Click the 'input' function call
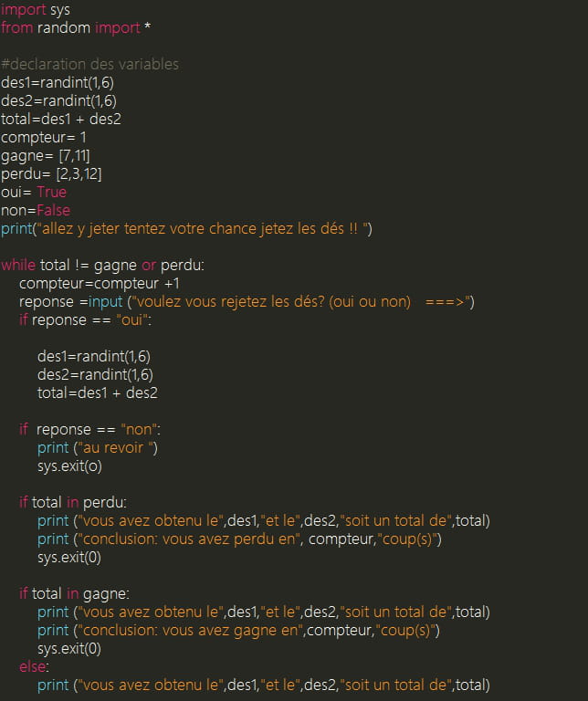The width and height of the screenshot is (588, 701). 105,302
